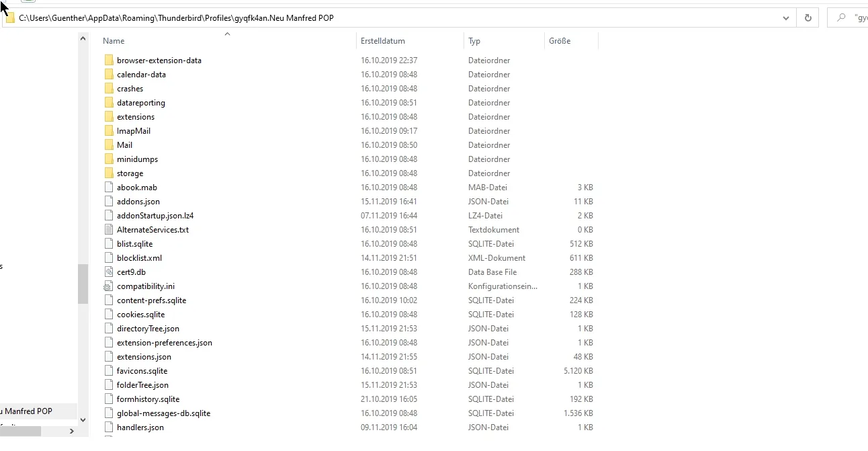Click the calendar-data folder icon
This screenshot has height=451, width=868.
coord(109,75)
